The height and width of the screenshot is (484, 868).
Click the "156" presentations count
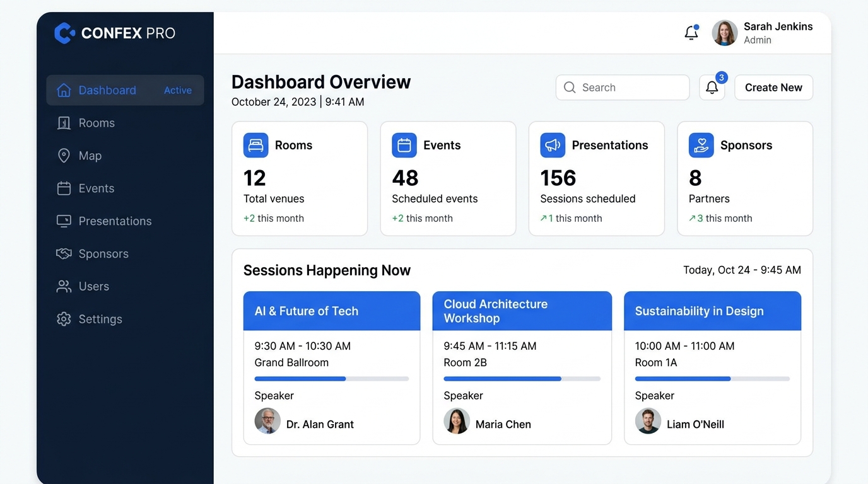[x=558, y=178]
